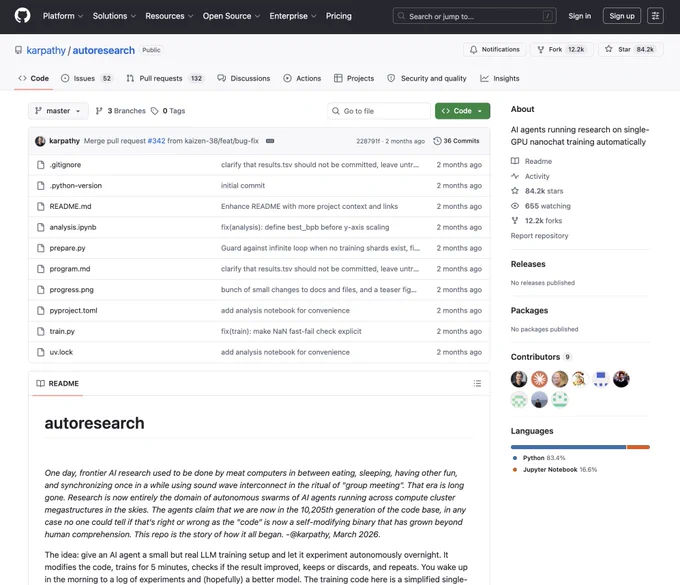
Task: View the 84.2k stars link
Action: pos(544,191)
